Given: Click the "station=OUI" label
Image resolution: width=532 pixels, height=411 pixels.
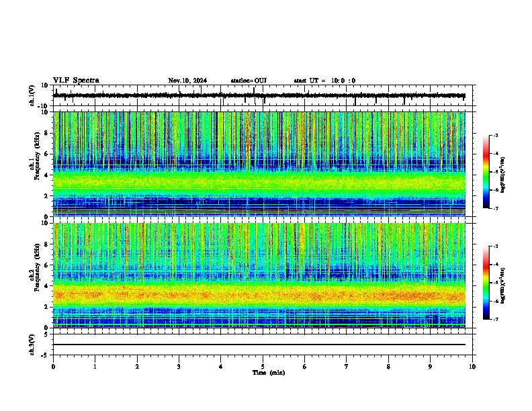Looking at the screenshot, I should pyautogui.click(x=249, y=81).
